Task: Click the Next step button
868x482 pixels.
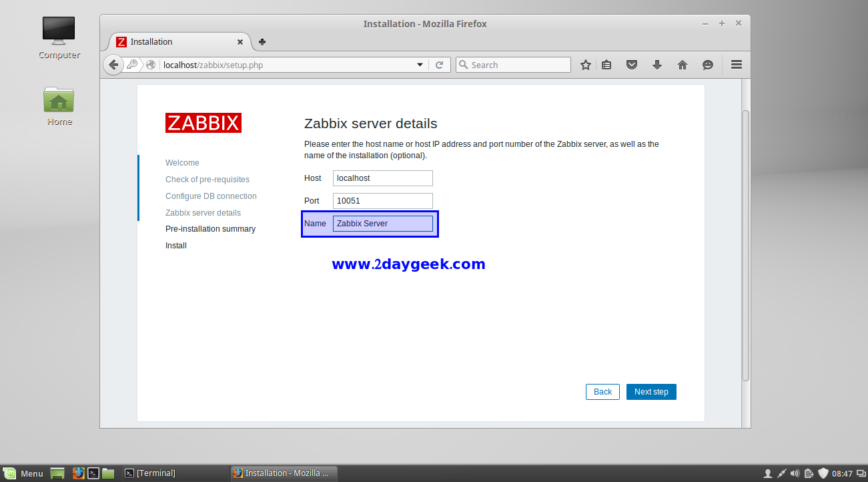Action: coord(651,392)
